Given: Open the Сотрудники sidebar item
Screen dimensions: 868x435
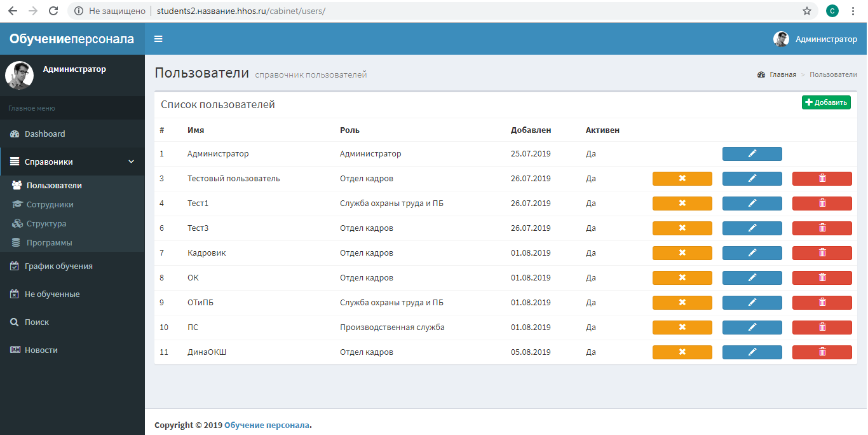Looking at the screenshot, I should click(x=50, y=205).
